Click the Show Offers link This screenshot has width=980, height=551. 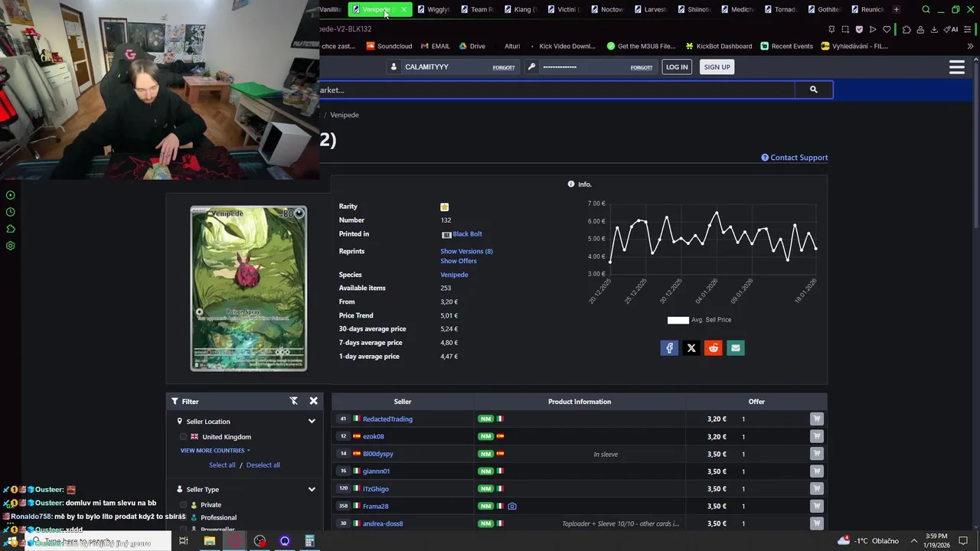click(x=458, y=261)
